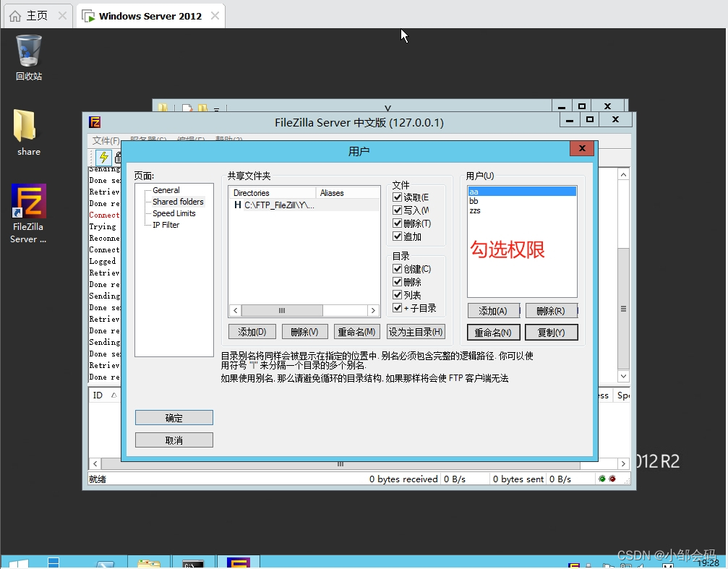Click the FileZilla Server title bar logo
This screenshot has width=728, height=569.
[x=95, y=122]
